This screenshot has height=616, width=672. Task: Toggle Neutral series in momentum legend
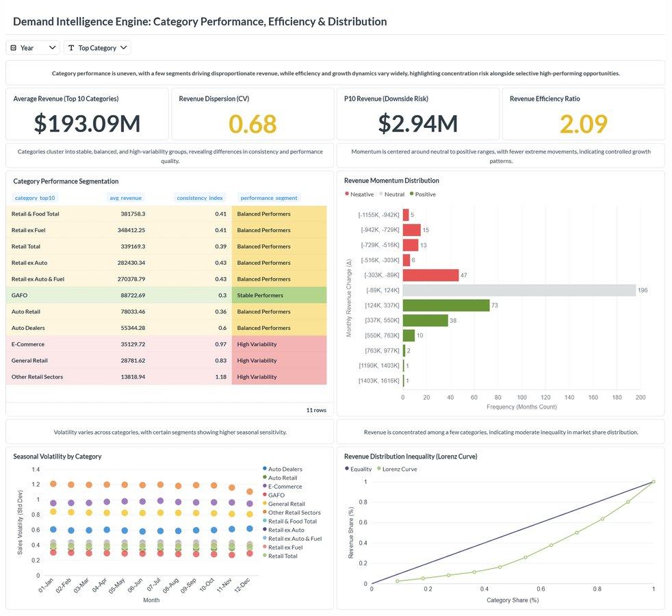click(391, 194)
